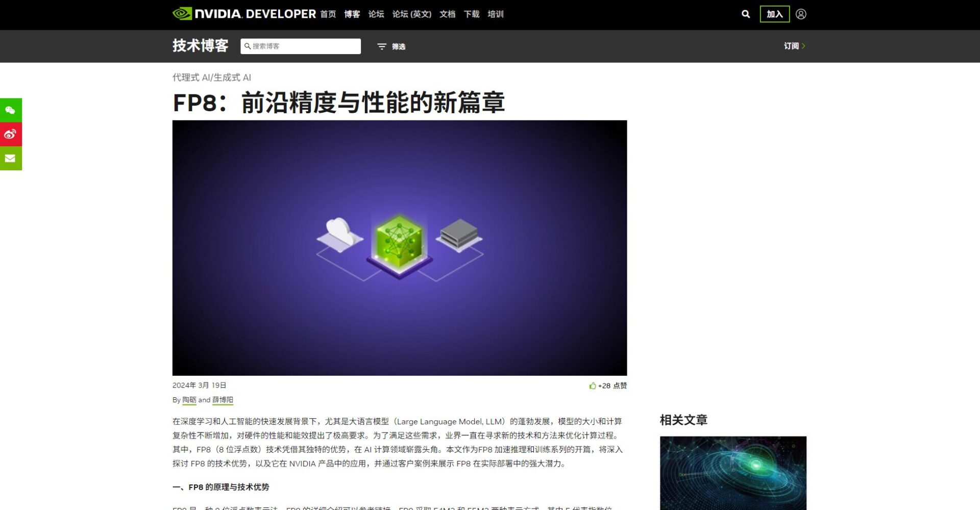This screenshot has width=980, height=510.
Task: Go to the 下载 section
Action: (471, 14)
